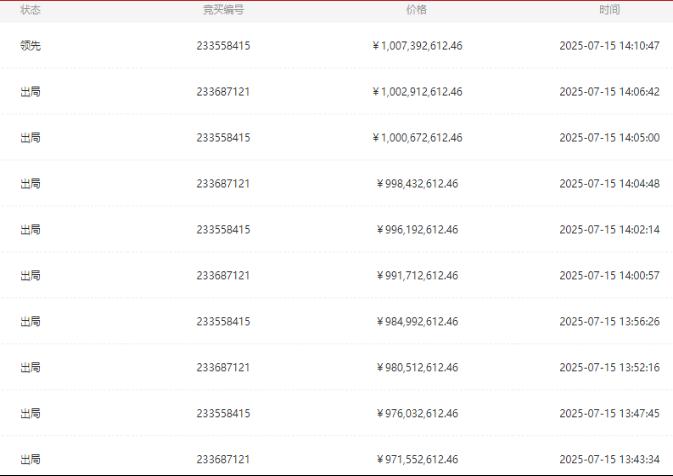The height and width of the screenshot is (476, 673).
Task: Select the 领先 status in the first row
Action: click(x=30, y=45)
